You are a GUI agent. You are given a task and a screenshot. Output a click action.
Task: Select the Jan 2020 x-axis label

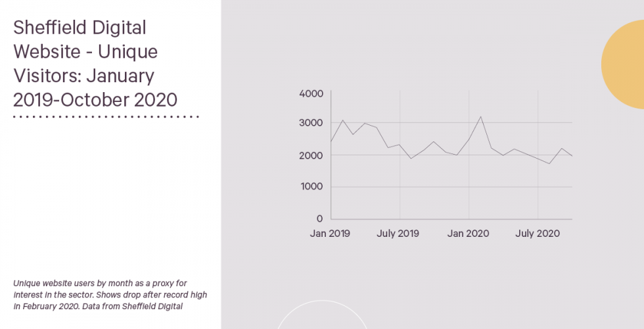click(468, 234)
